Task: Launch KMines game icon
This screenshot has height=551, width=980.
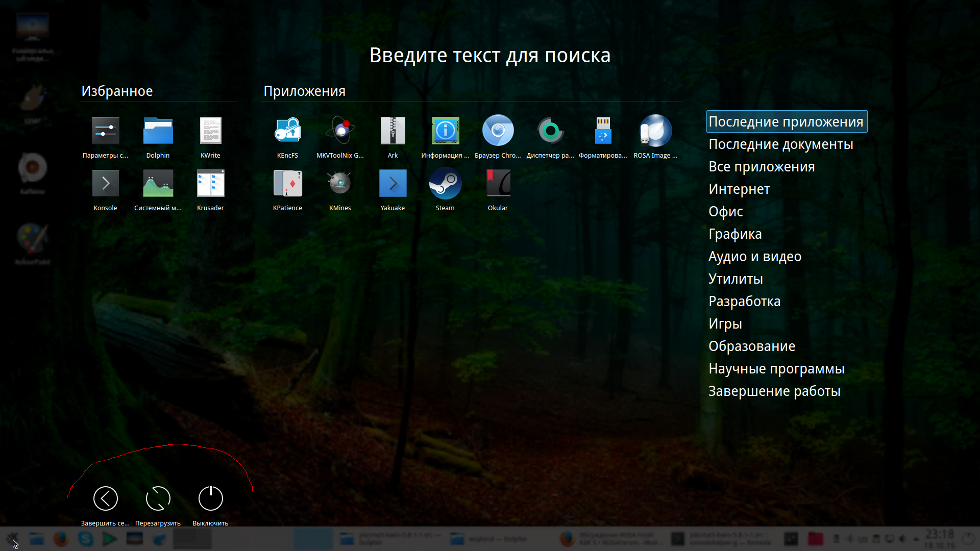Action: click(340, 185)
